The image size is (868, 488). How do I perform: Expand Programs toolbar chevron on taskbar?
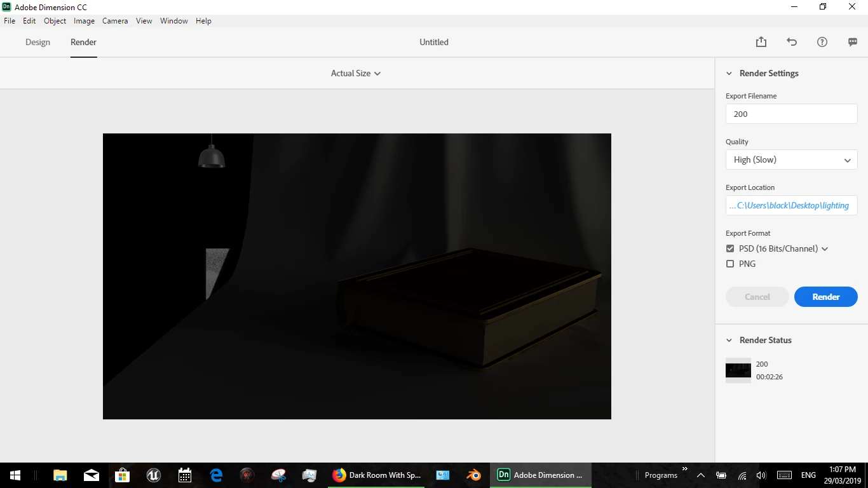tap(685, 470)
